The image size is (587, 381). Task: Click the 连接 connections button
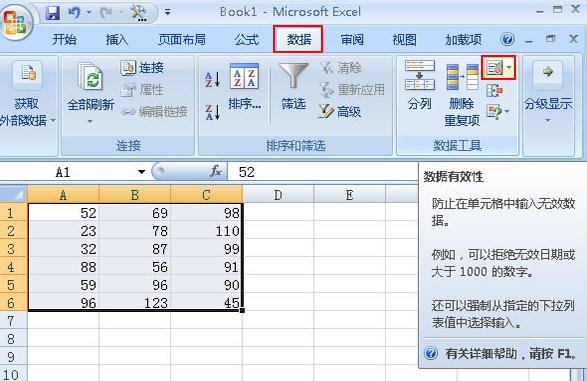[142, 68]
